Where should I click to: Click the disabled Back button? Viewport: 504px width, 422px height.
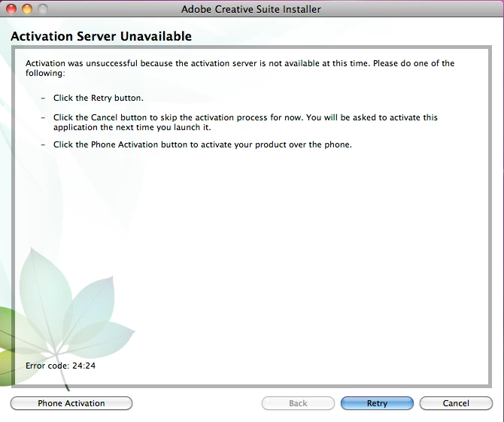tap(298, 403)
